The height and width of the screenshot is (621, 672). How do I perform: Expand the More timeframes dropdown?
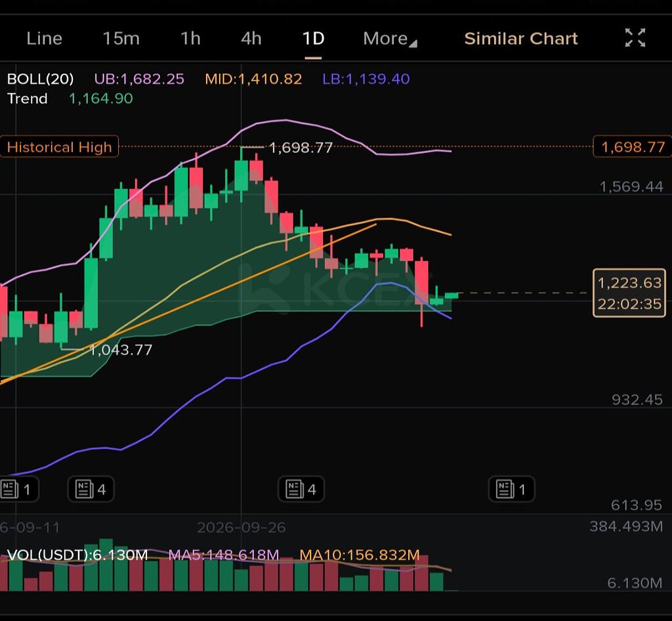click(390, 39)
